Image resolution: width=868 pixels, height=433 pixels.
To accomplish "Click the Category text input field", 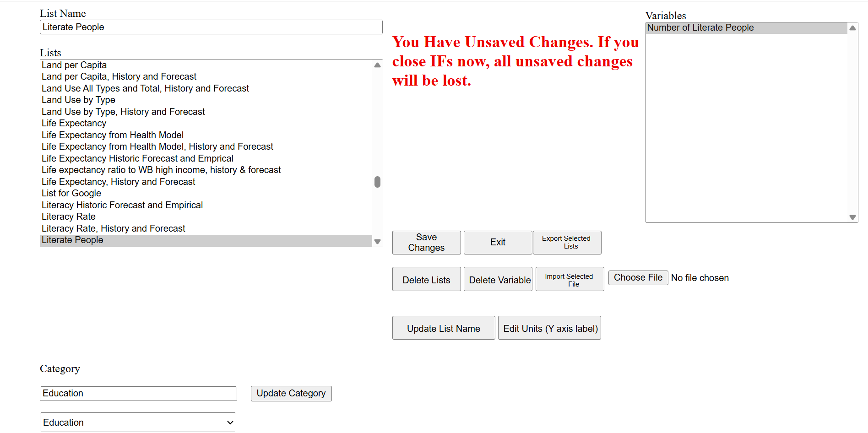I will (x=138, y=394).
